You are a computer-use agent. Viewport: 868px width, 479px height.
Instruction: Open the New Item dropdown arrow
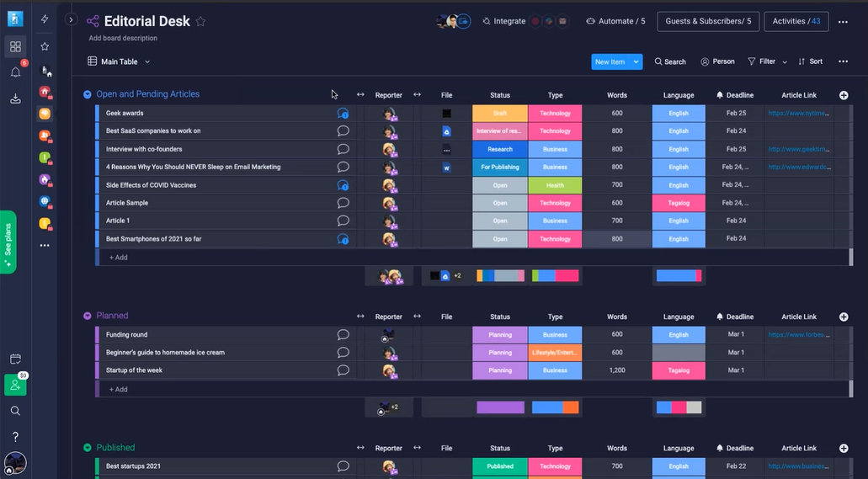click(x=636, y=61)
